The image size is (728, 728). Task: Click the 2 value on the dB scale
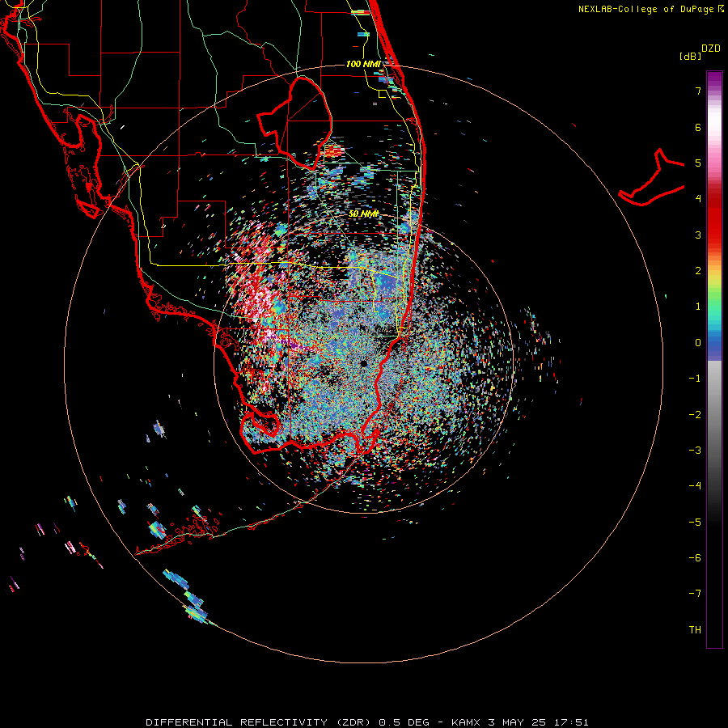698,271
